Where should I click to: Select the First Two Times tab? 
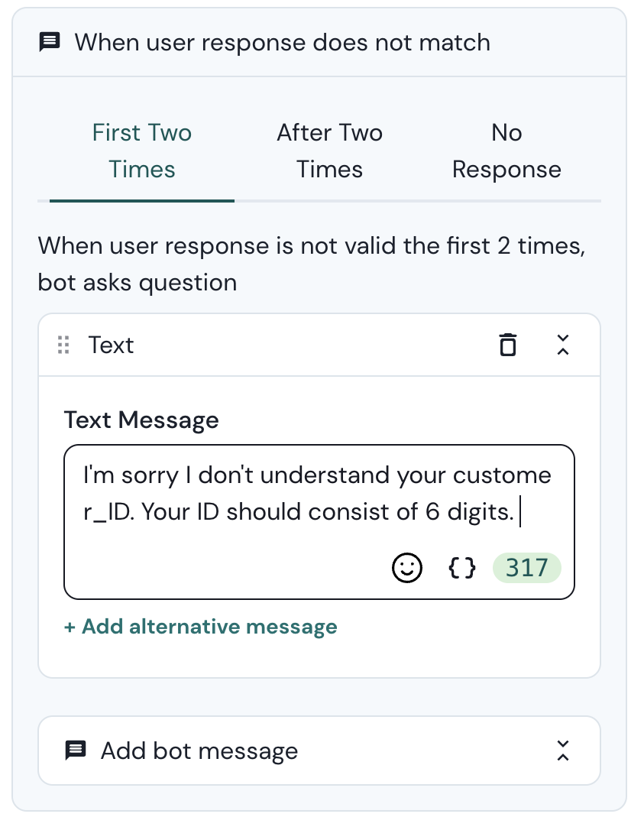point(141,151)
